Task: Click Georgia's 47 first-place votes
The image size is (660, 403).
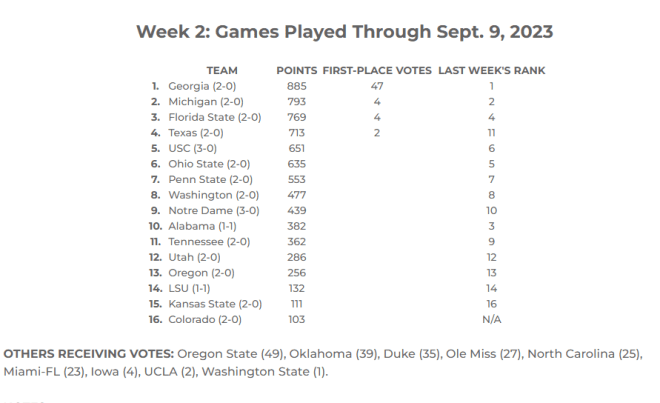Action: [377, 86]
